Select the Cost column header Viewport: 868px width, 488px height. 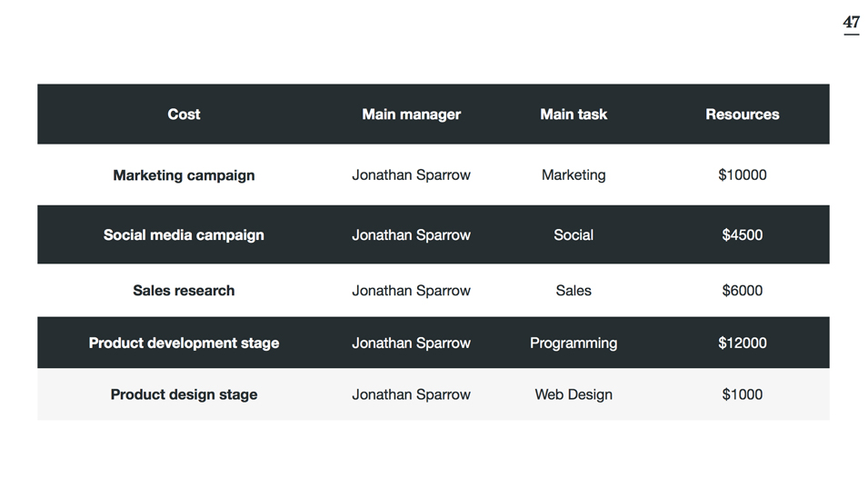[184, 115]
